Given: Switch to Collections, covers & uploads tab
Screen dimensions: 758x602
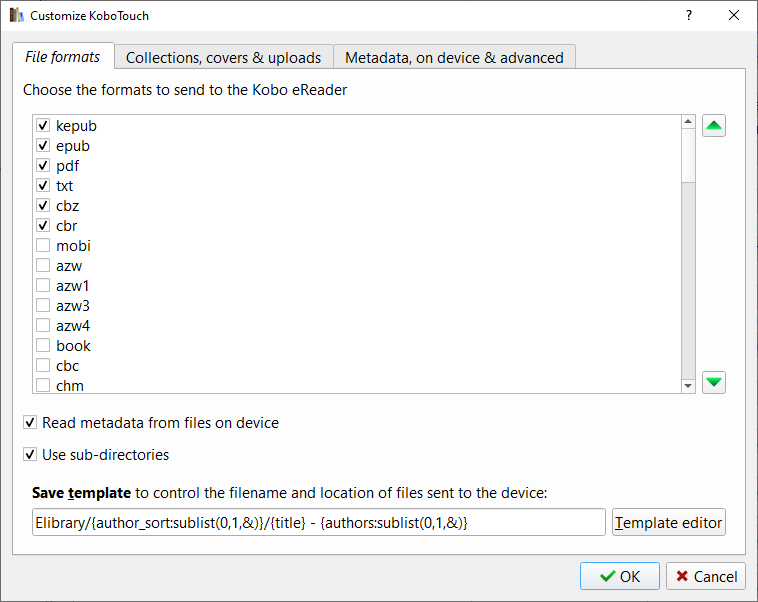Looking at the screenshot, I should pyautogui.click(x=223, y=57).
